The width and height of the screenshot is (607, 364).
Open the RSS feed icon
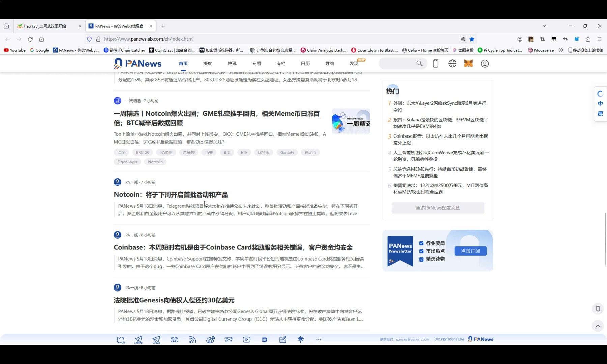[x=192, y=340]
